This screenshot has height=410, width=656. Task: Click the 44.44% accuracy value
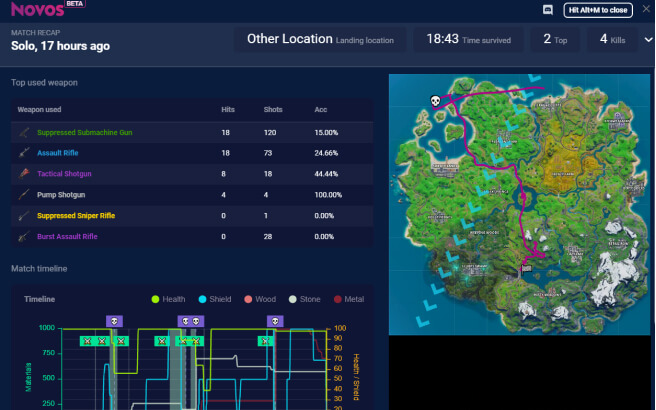[x=326, y=174]
